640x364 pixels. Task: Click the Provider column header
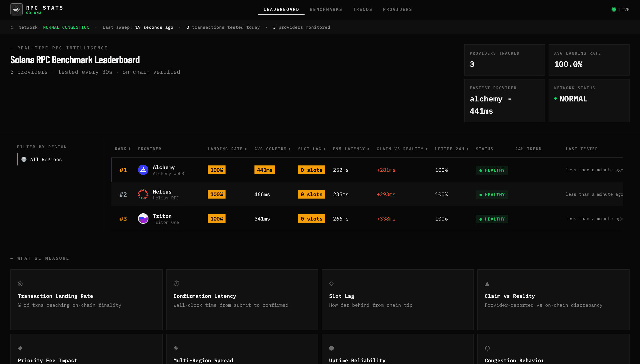tap(149, 149)
